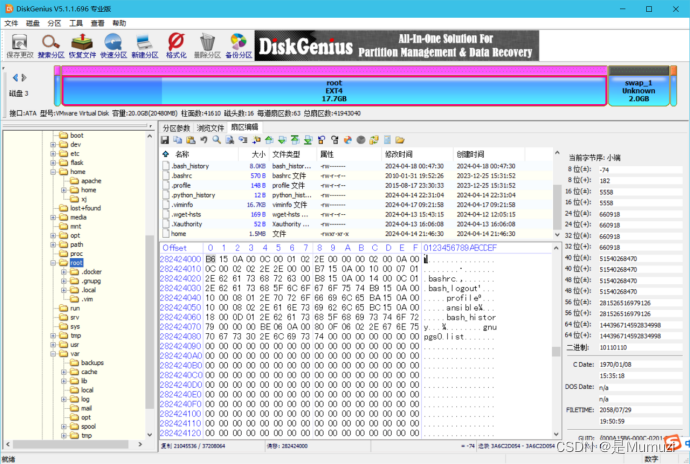Open the 查看 menu
The height and width of the screenshot is (464, 690).
tap(97, 23)
